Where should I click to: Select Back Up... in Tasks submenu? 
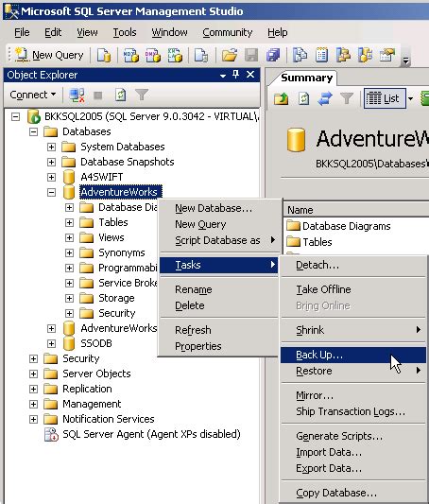coord(353,355)
